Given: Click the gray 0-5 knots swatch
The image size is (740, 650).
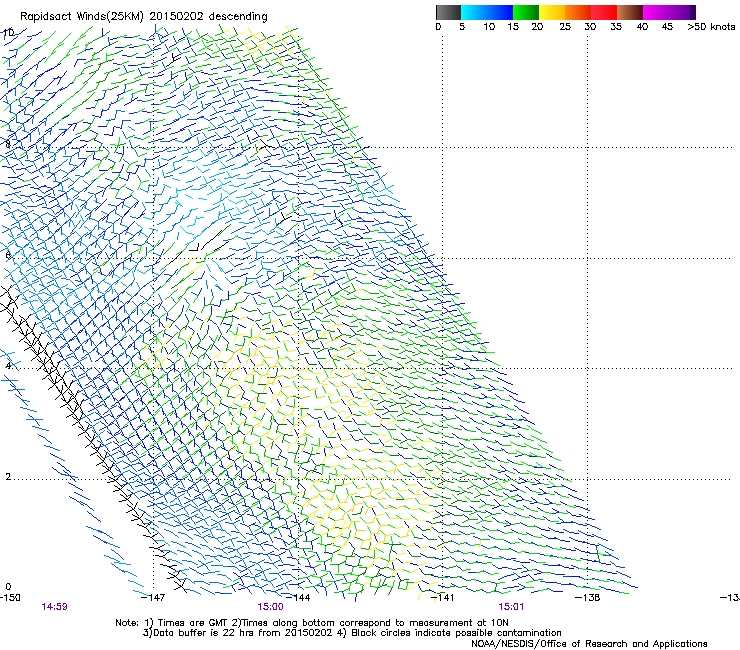Looking at the screenshot, I should [x=448, y=12].
